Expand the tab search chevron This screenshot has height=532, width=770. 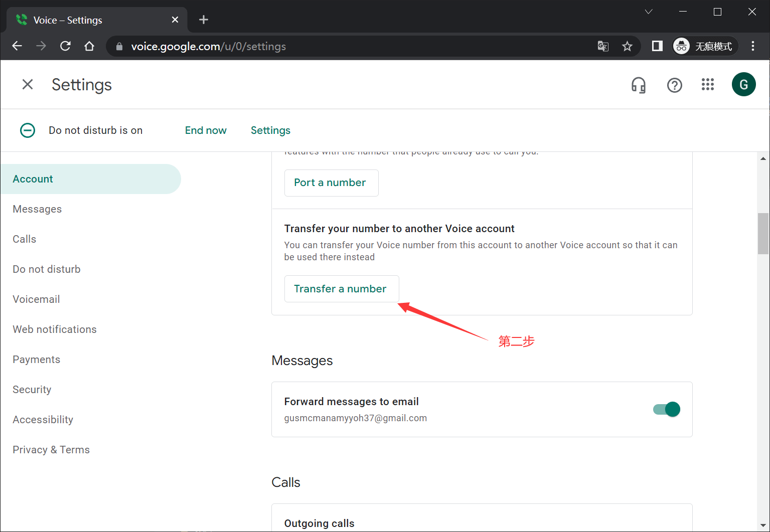coord(648,12)
